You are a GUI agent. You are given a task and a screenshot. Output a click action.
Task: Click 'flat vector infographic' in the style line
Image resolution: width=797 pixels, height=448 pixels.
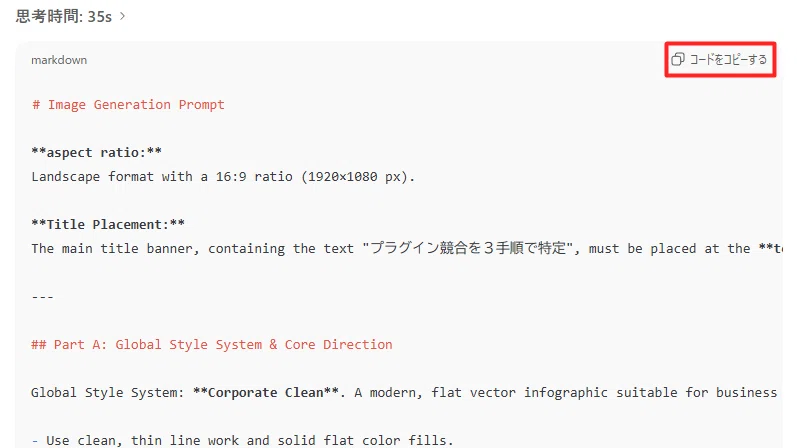point(519,393)
